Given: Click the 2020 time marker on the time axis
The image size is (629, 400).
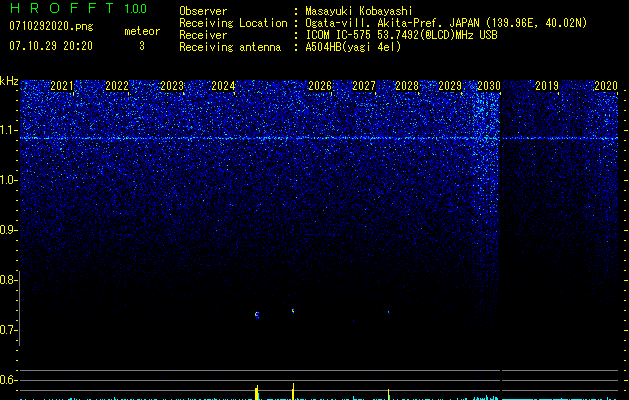Looking at the screenshot, I should tap(606, 86).
